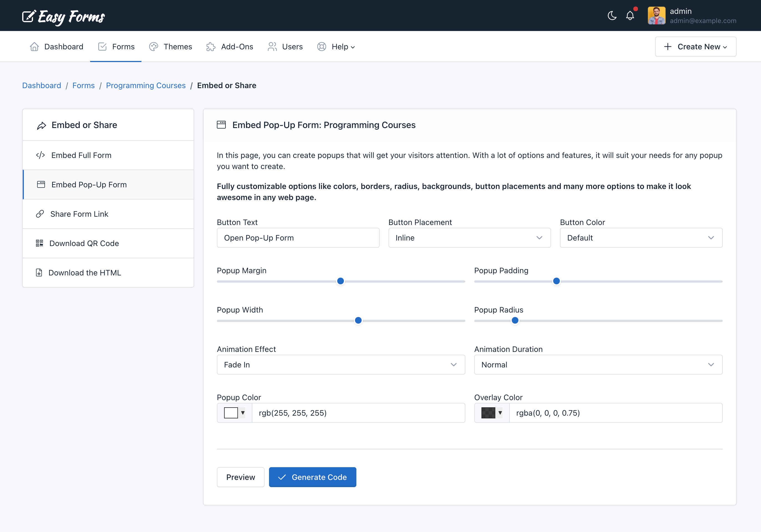Image resolution: width=761 pixels, height=532 pixels.
Task: Click the Dashboard breadcrumb link
Action: (42, 85)
